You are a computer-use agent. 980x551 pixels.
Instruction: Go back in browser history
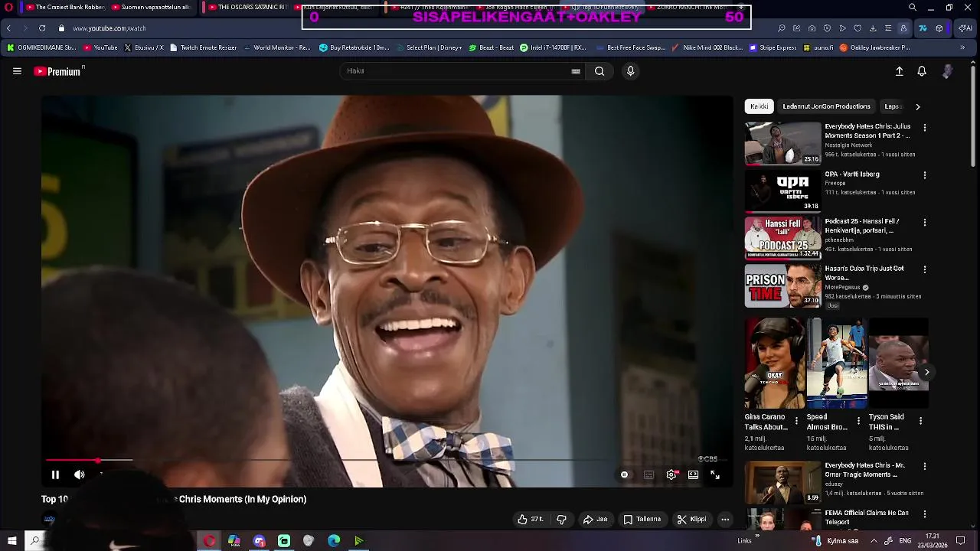(8, 28)
